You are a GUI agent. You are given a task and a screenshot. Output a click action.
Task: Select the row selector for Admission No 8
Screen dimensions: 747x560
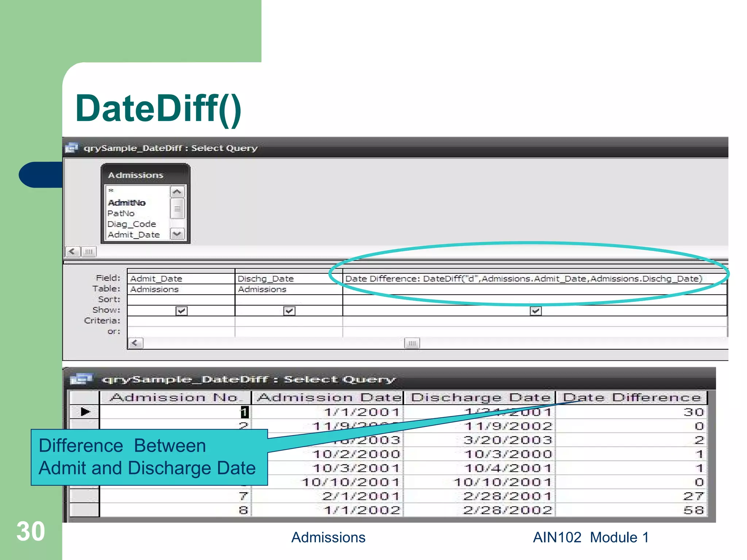pos(85,510)
